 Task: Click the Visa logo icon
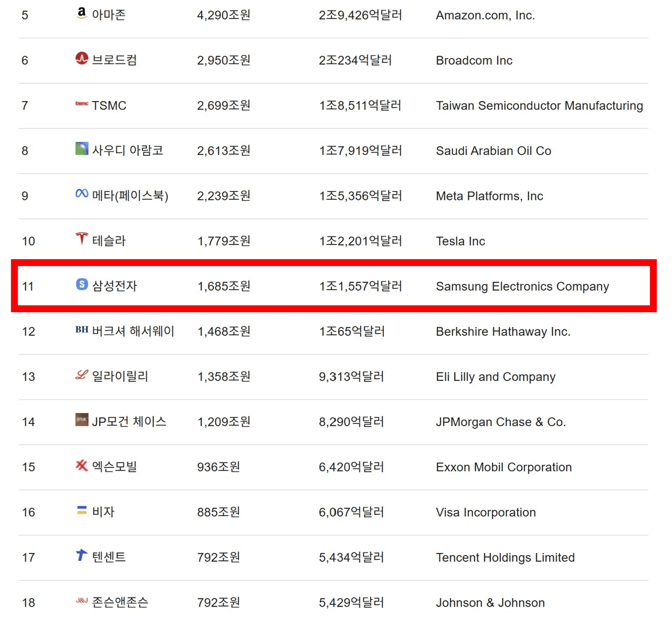coord(81,510)
